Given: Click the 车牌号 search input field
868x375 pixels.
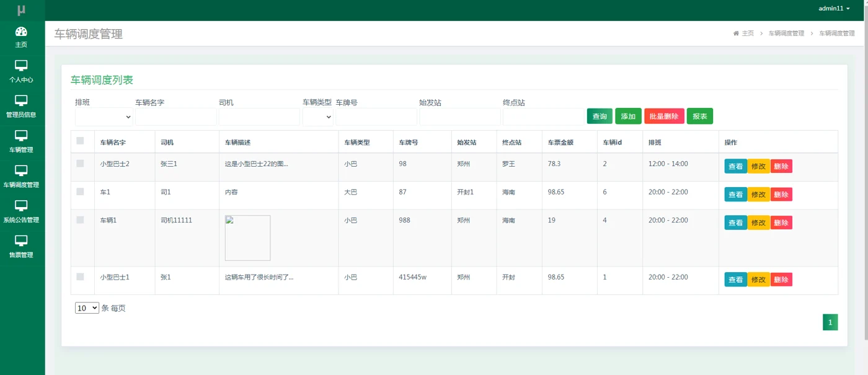Looking at the screenshot, I should [x=376, y=117].
